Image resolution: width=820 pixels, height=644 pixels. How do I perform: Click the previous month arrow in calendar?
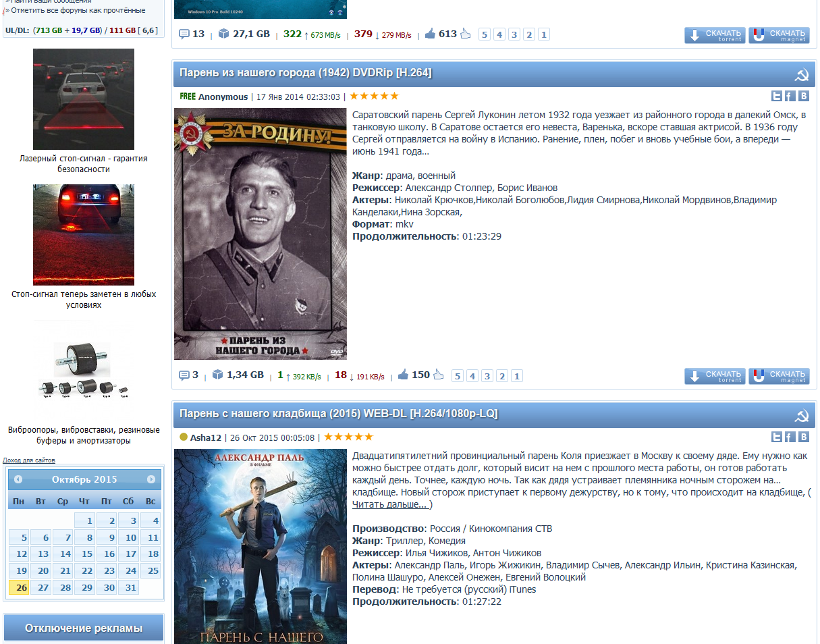(x=18, y=479)
